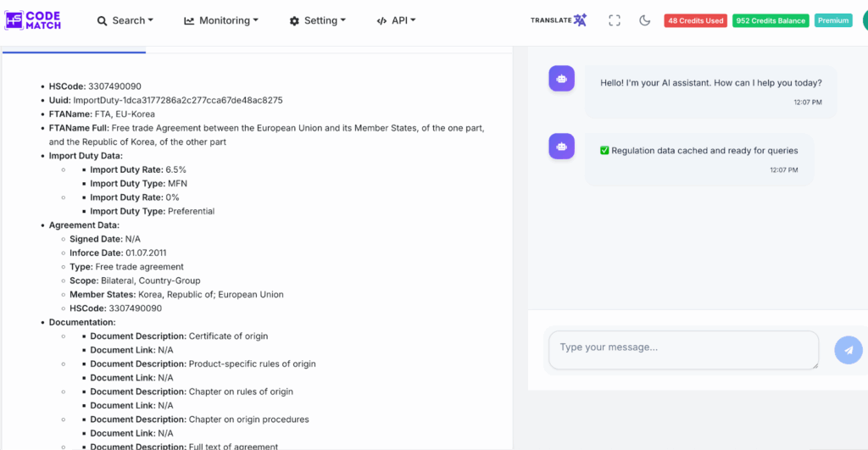Click the bot avatar beside the greeting message

point(561,79)
